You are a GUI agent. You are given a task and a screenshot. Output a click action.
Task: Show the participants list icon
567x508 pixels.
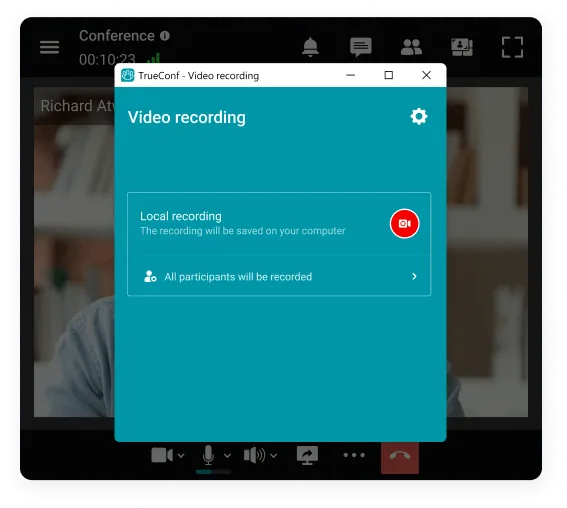tap(411, 47)
